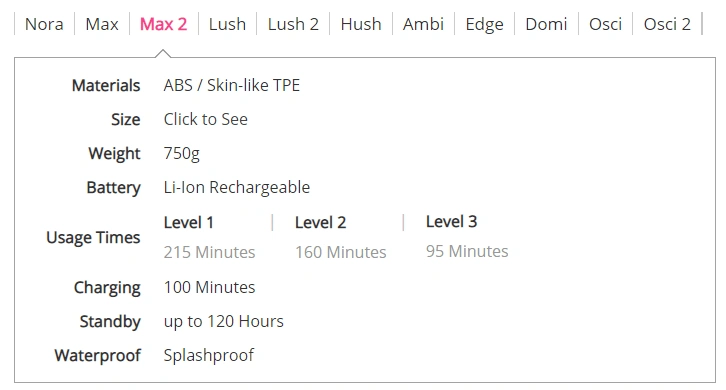Switch to the Lush 2 tab
Image resolution: width=726 pixels, height=390 pixels.
293,24
